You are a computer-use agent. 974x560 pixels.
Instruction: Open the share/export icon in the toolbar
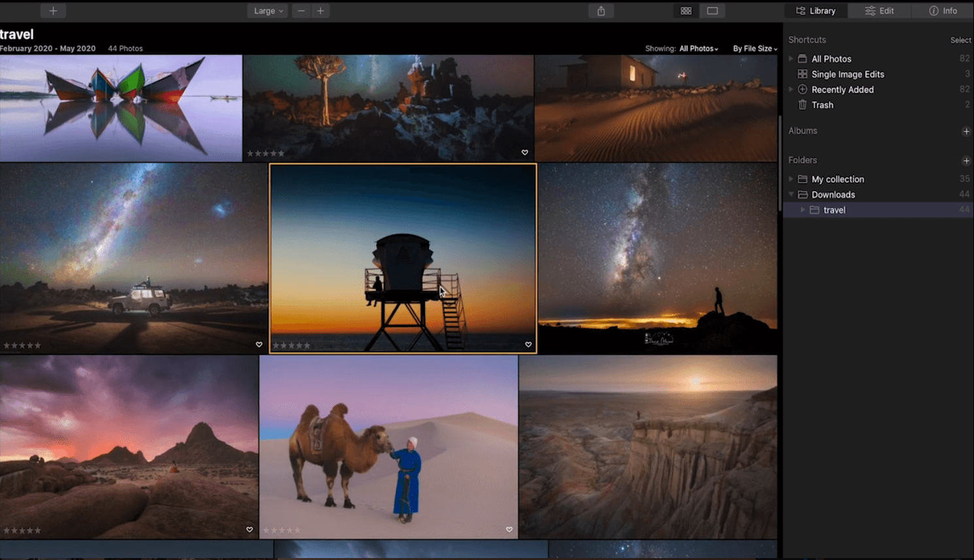pos(600,10)
